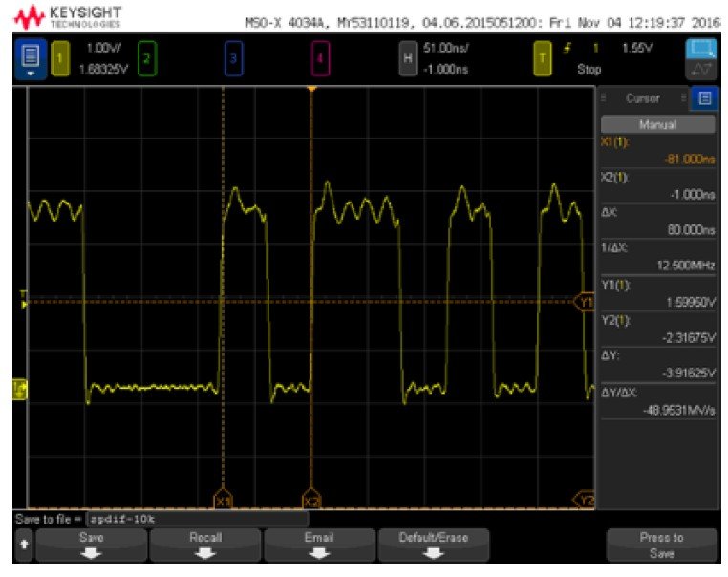The width and height of the screenshot is (728, 577).
Task: Select the X1 cursor marker on the graticule
Action: [x=224, y=501]
